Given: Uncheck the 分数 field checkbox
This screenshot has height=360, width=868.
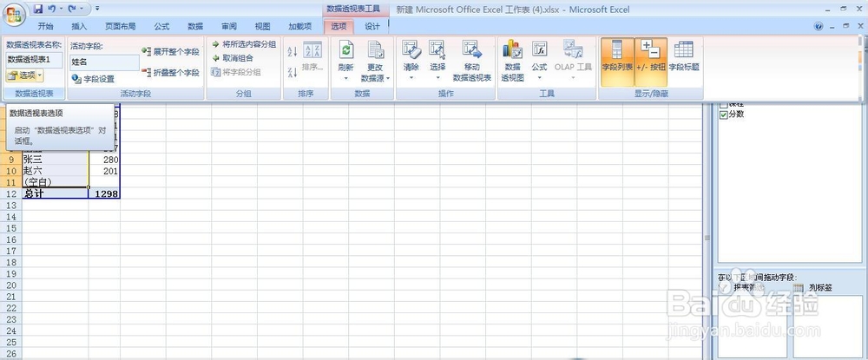Looking at the screenshot, I should (x=723, y=115).
